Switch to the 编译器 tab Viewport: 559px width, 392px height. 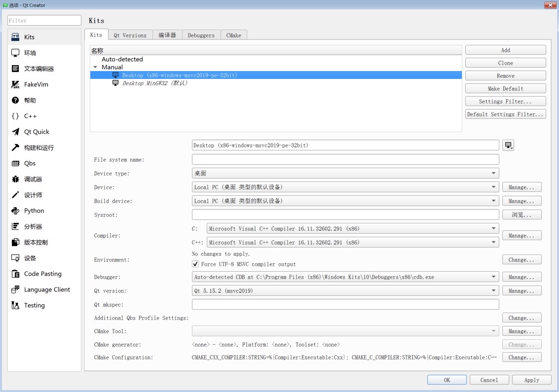tap(168, 35)
